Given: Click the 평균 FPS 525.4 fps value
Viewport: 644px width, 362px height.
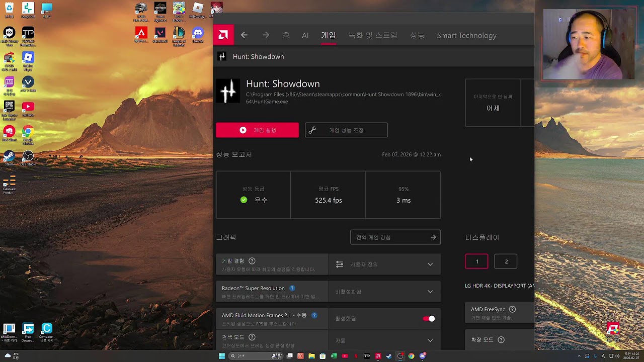Looking at the screenshot, I should (329, 200).
